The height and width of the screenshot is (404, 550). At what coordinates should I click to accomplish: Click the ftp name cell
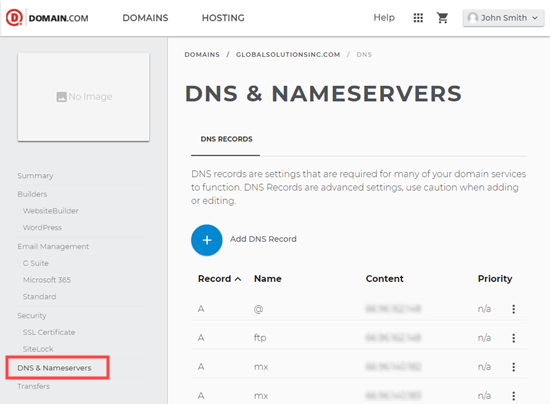click(x=260, y=338)
